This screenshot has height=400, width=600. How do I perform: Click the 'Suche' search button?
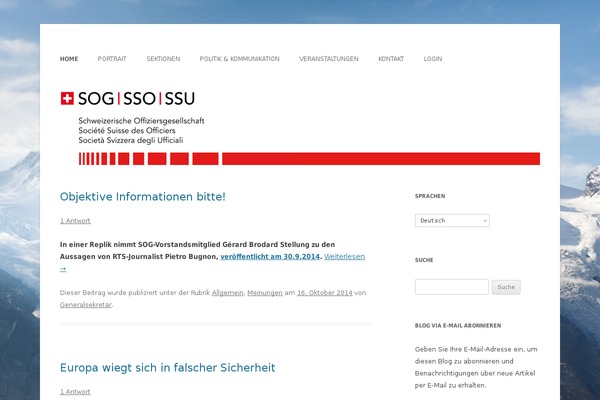(x=506, y=287)
